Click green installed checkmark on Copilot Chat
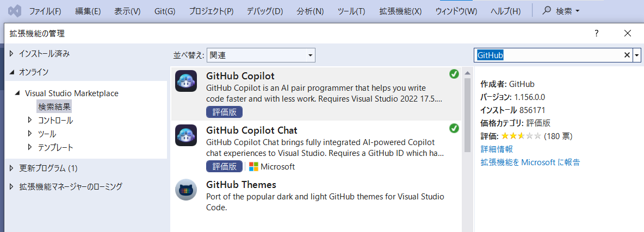The height and width of the screenshot is (232, 644). 454,129
